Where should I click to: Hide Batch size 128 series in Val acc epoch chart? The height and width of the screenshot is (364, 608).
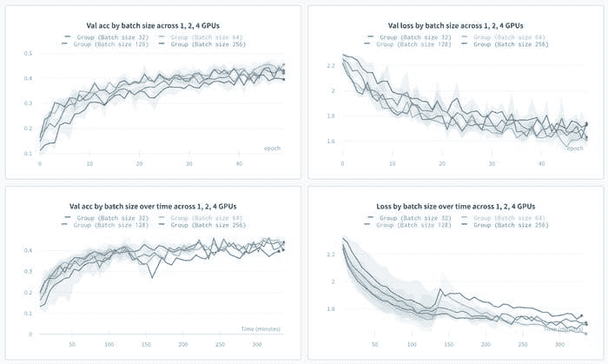[x=109, y=44]
